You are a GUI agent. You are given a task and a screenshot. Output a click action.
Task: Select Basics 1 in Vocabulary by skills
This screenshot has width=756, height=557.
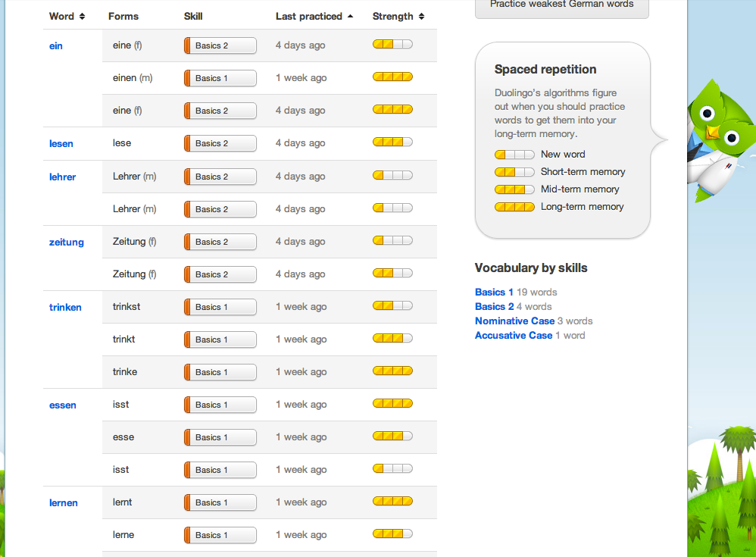pyautogui.click(x=494, y=293)
